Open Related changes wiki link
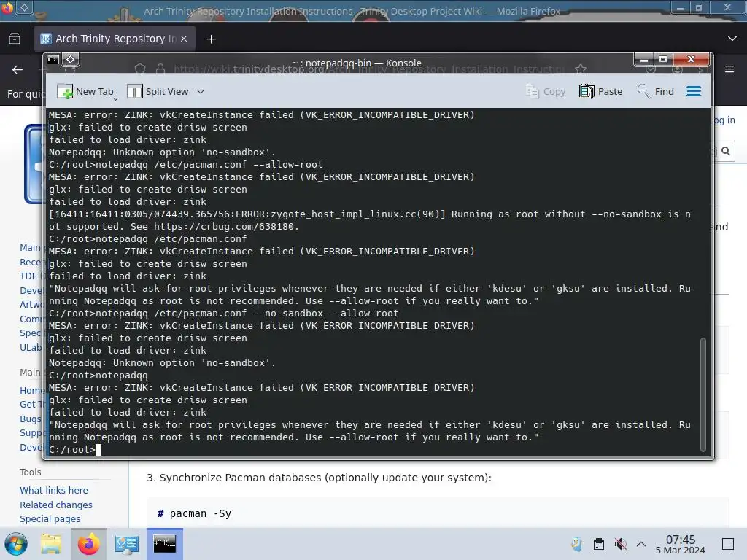 pos(56,505)
